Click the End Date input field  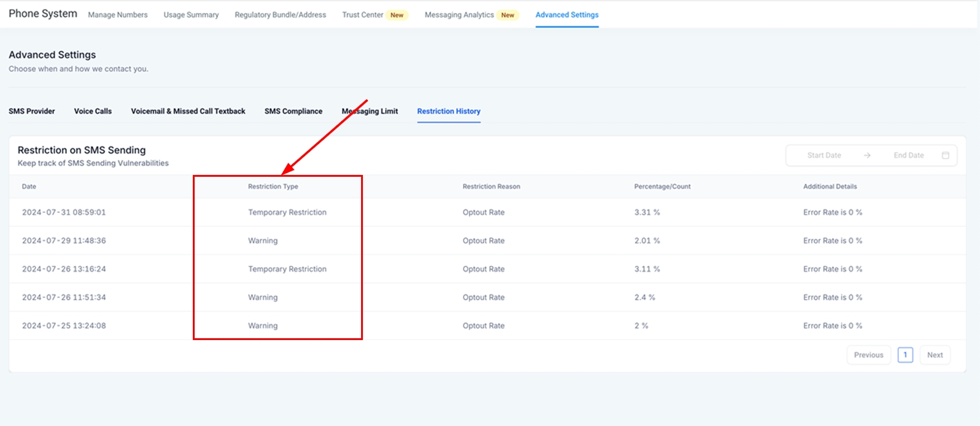pos(908,155)
